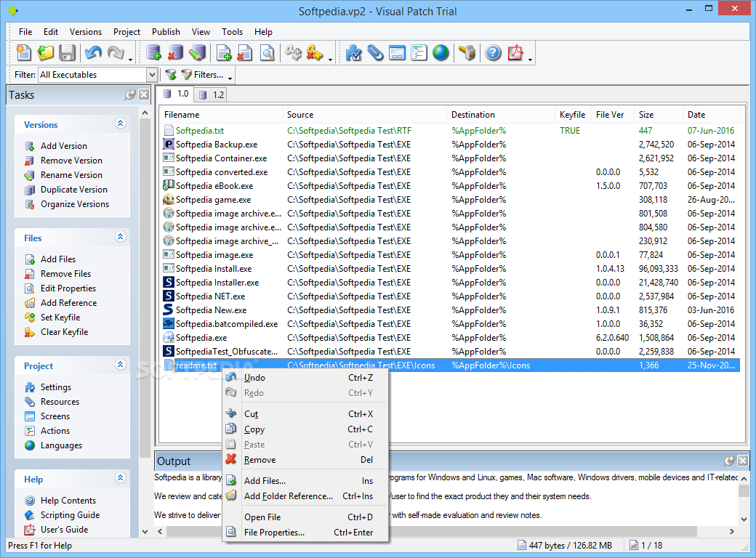The width and height of the screenshot is (756, 558).
Task: Open the Filter combo box dropdown
Action: pyautogui.click(x=152, y=75)
